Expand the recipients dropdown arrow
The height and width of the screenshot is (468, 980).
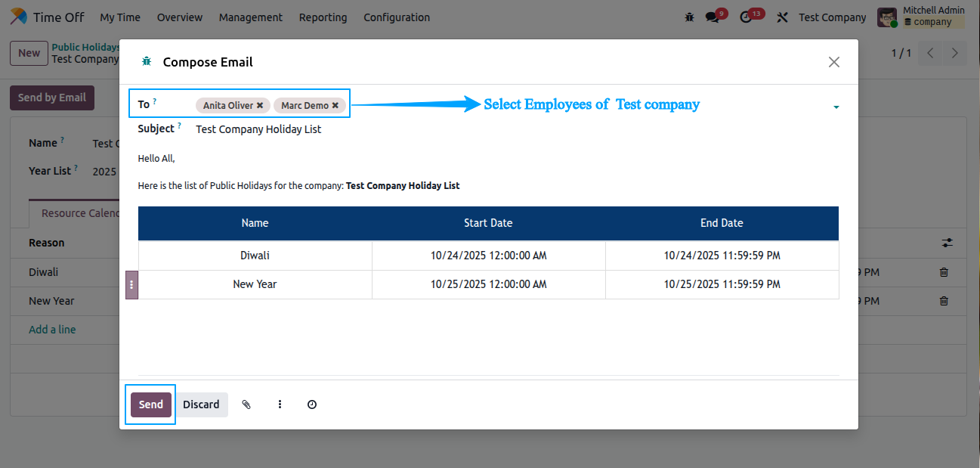pyautogui.click(x=836, y=107)
